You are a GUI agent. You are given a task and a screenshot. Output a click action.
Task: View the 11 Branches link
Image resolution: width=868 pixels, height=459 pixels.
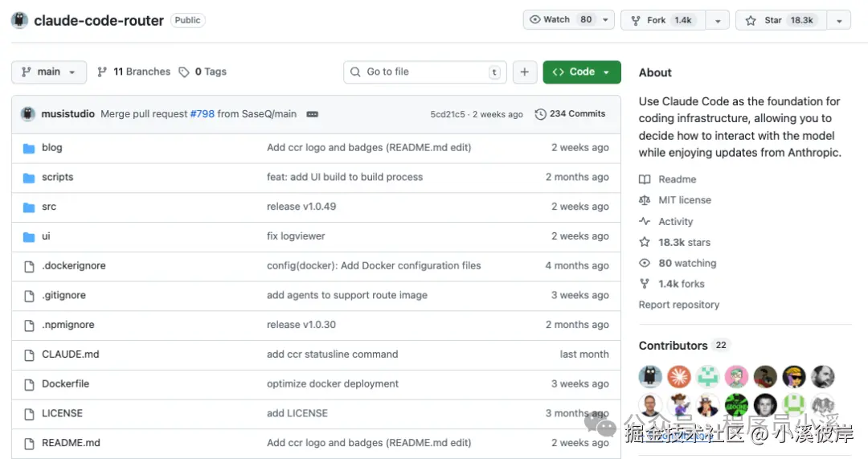133,72
